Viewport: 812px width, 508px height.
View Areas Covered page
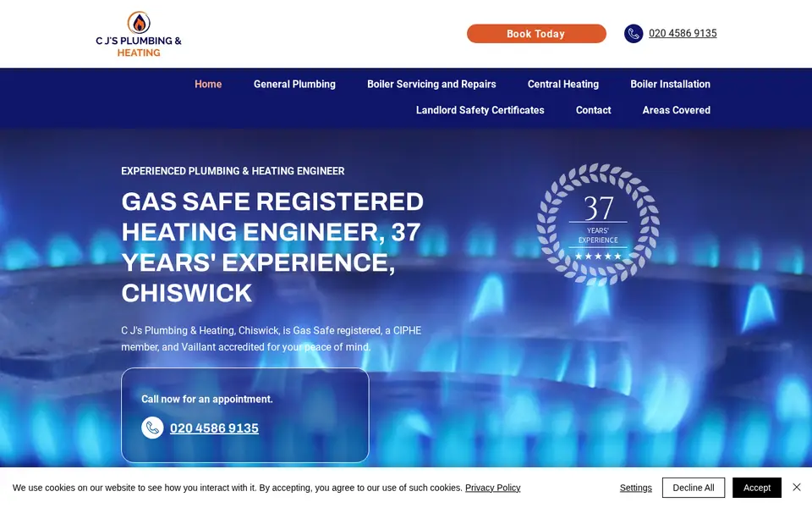(677, 110)
